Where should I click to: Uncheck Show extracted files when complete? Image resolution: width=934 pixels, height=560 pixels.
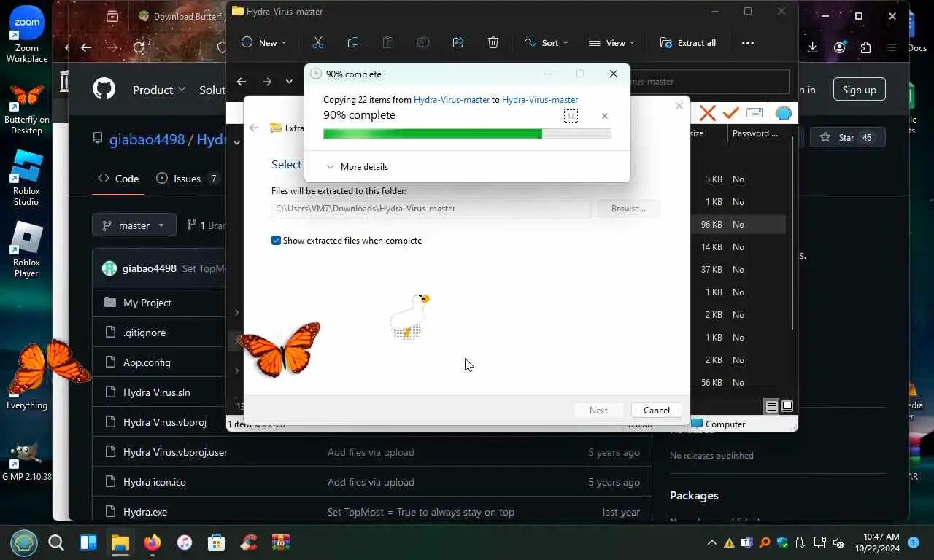point(276,241)
